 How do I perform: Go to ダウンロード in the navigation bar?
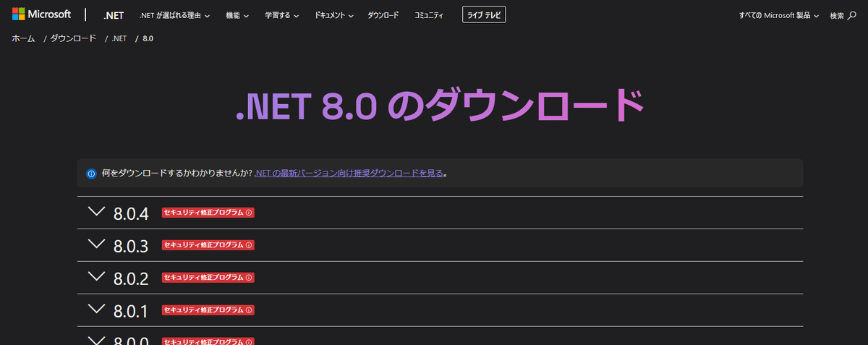tap(383, 15)
